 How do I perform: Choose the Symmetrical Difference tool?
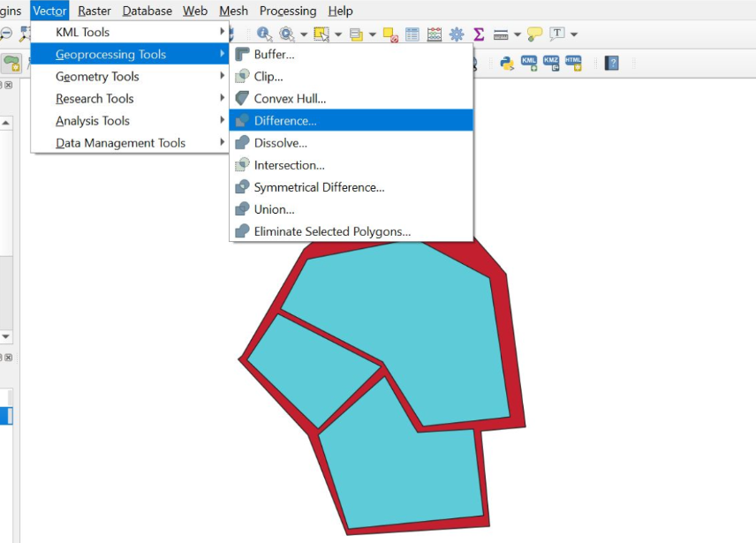tap(351, 187)
